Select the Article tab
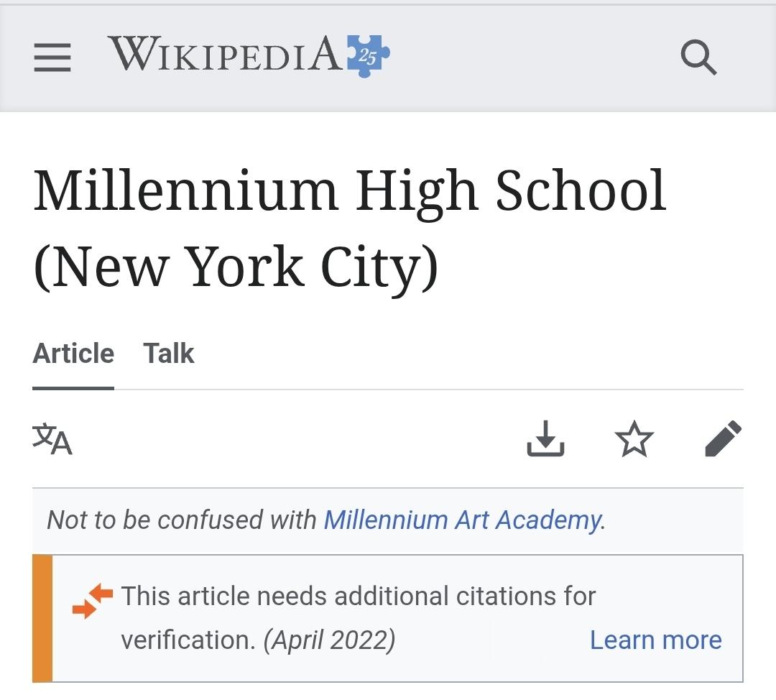776x700 pixels. [73, 354]
